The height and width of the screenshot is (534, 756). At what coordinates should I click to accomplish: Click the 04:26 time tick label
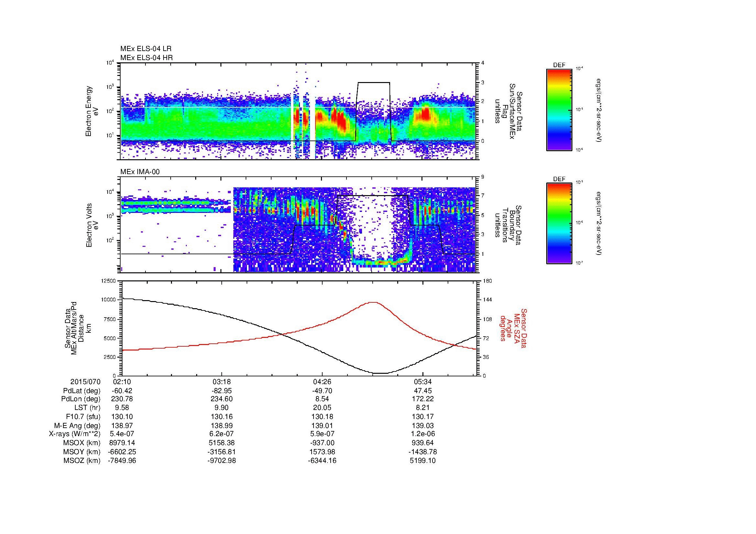(x=322, y=382)
